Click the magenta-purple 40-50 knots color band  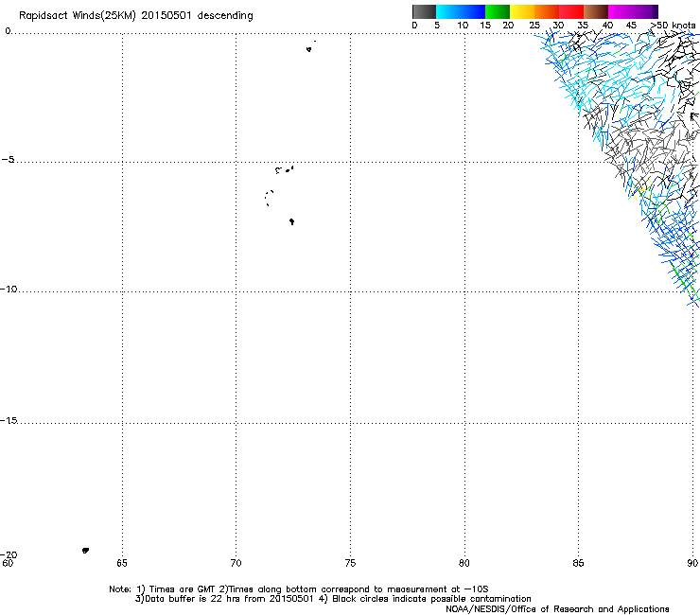[633, 11]
